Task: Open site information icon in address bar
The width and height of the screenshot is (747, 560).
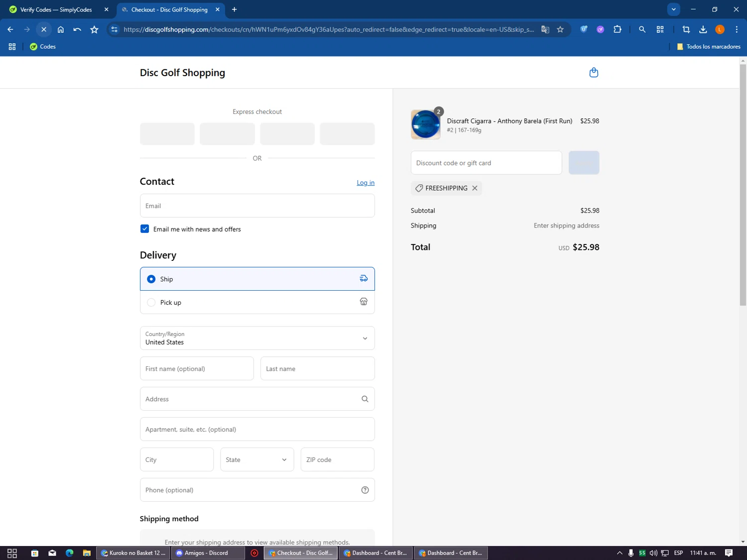Action: pyautogui.click(x=115, y=29)
